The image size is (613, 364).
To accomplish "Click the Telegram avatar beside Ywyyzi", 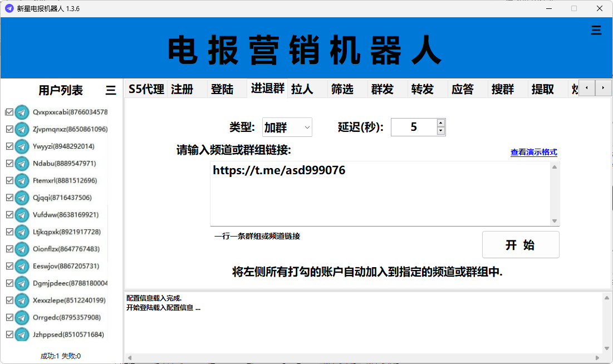I will (x=22, y=146).
